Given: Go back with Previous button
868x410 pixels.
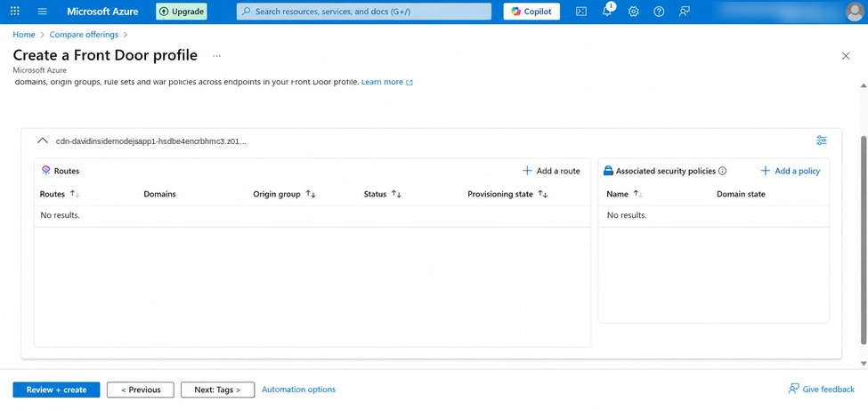Looking at the screenshot, I should 141,390.
